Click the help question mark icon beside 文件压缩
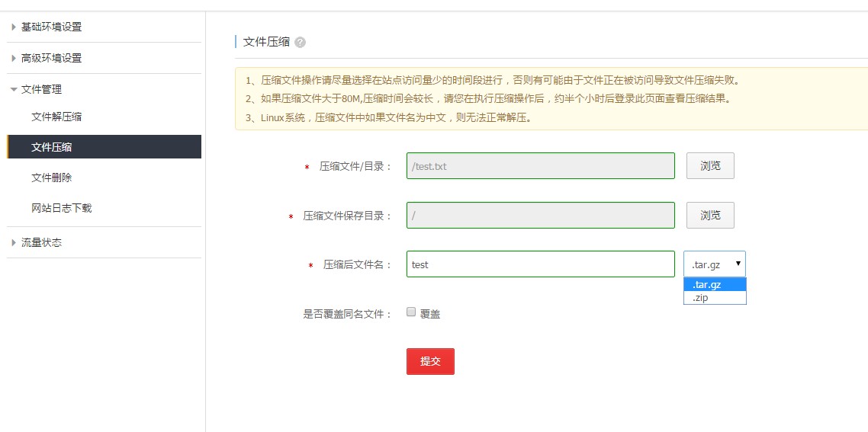The width and height of the screenshot is (868, 432). tap(300, 43)
